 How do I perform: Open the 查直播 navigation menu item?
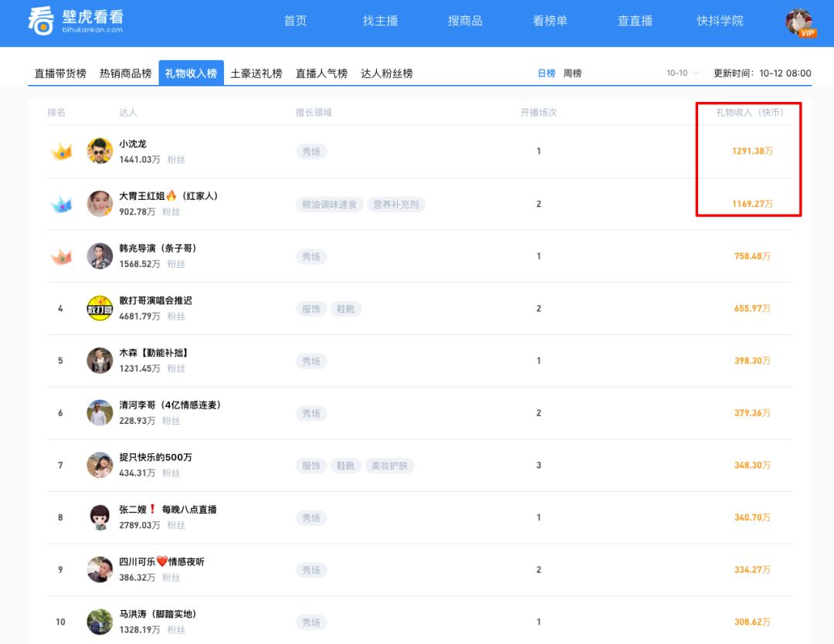[x=634, y=22]
